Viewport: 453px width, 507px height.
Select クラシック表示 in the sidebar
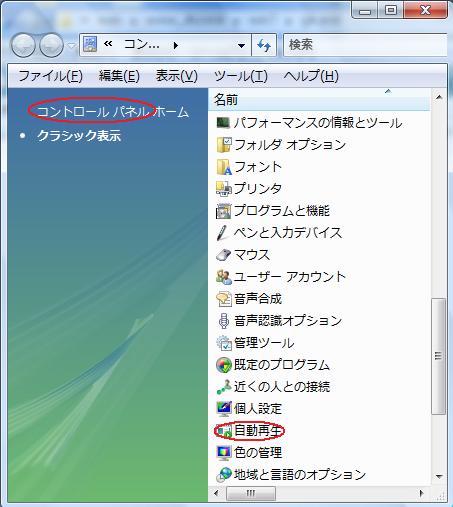click(79, 136)
